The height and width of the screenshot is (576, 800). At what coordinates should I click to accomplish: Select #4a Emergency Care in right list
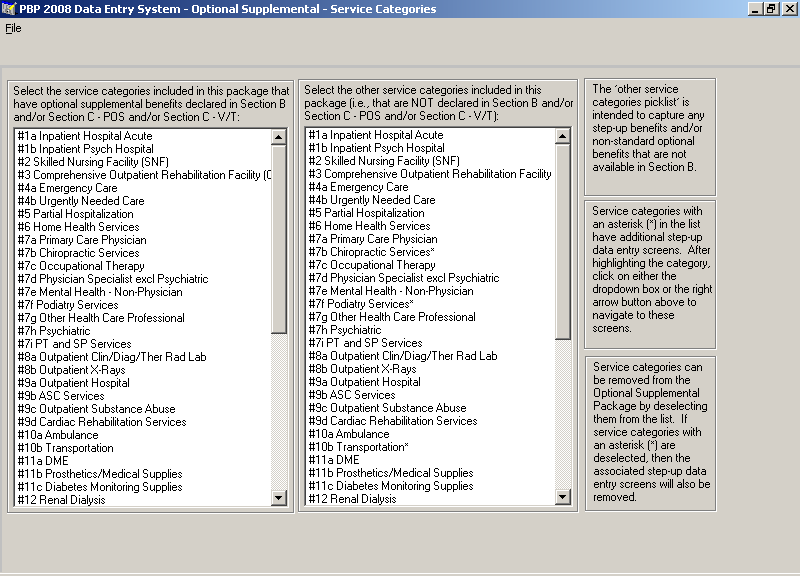pyautogui.click(x=431, y=187)
